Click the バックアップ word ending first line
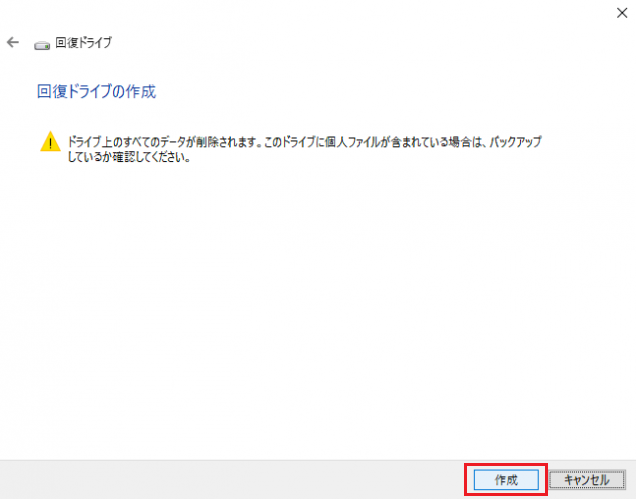Image resolution: width=636 pixels, height=499 pixels. tap(515, 142)
